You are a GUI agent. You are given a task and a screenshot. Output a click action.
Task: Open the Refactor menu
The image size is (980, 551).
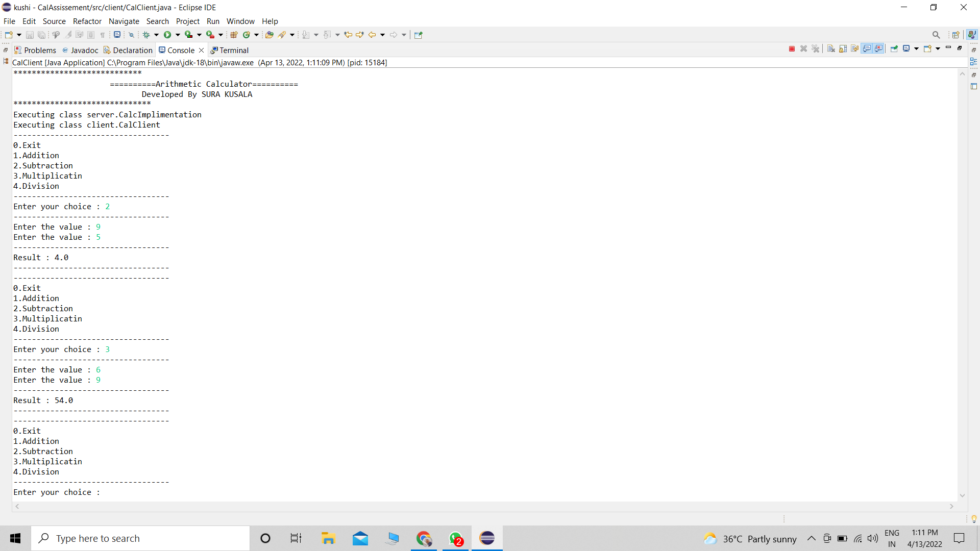pyautogui.click(x=87, y=21)
